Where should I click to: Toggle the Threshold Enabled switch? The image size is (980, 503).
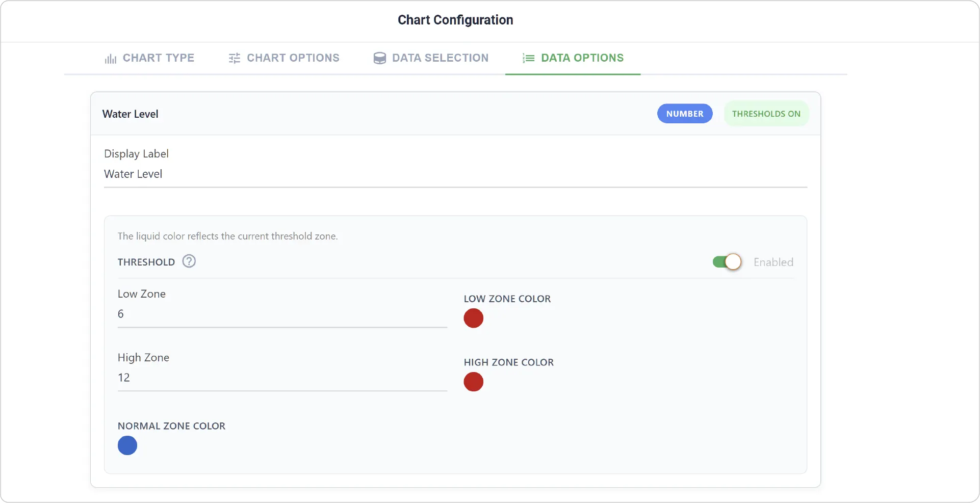[727, 262]
